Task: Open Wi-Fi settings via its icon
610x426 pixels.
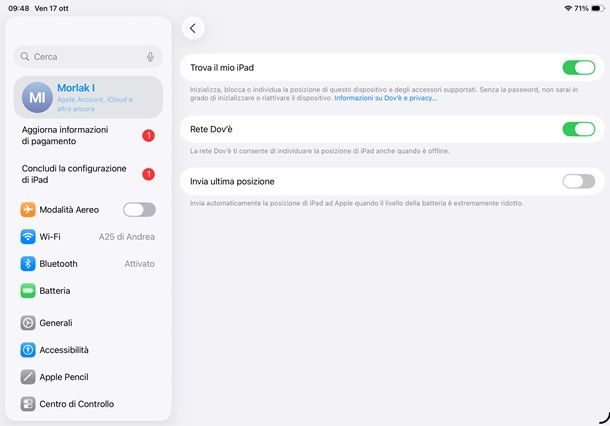Action: 28,237
